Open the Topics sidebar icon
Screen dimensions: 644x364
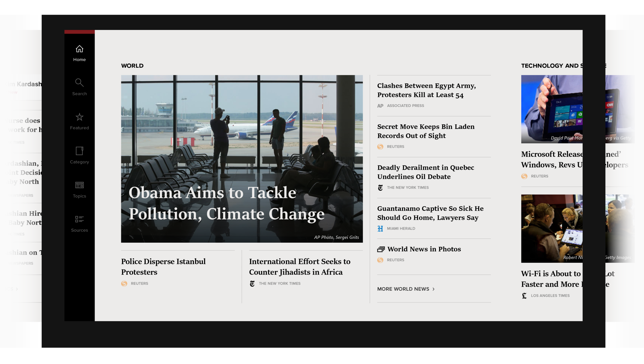click(x=79, y=185)
